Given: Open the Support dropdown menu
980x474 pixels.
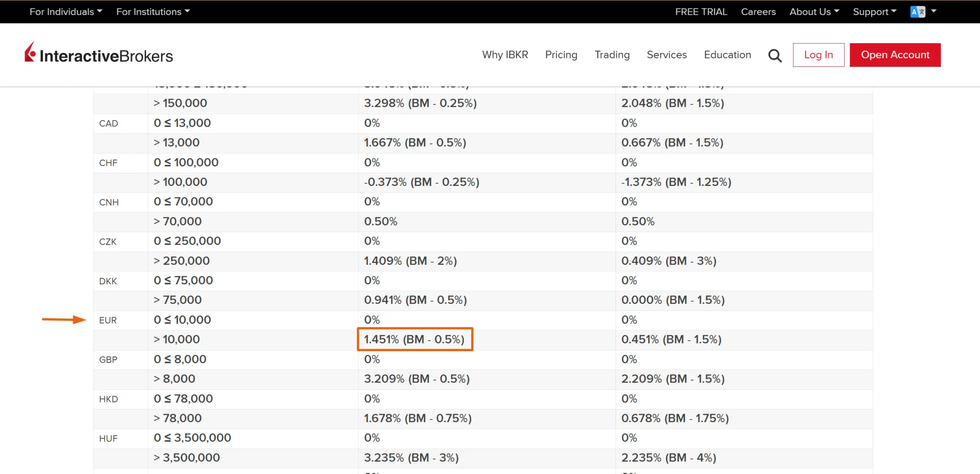Looking at the screenshot, I should tap(874, 12).
